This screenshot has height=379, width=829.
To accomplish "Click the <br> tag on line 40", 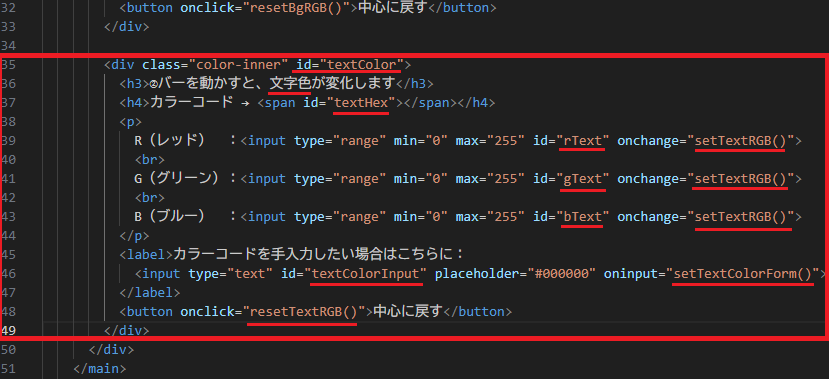I will [150, 160].
